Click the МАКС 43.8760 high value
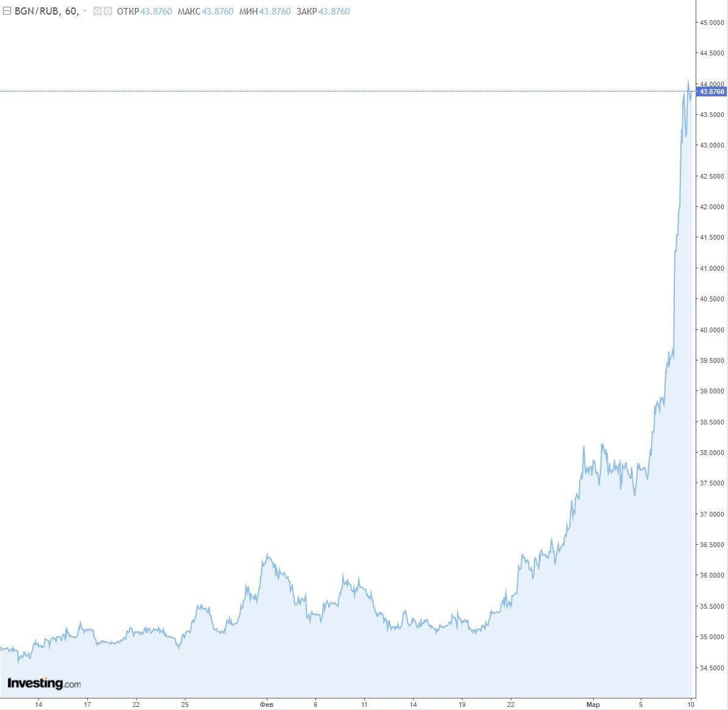Screen dimensions: 728x710 (205, 11)
